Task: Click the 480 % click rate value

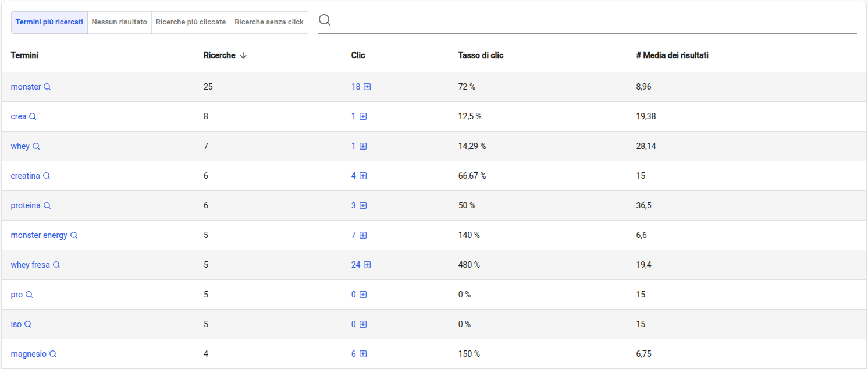Action: tap(469, 265)
